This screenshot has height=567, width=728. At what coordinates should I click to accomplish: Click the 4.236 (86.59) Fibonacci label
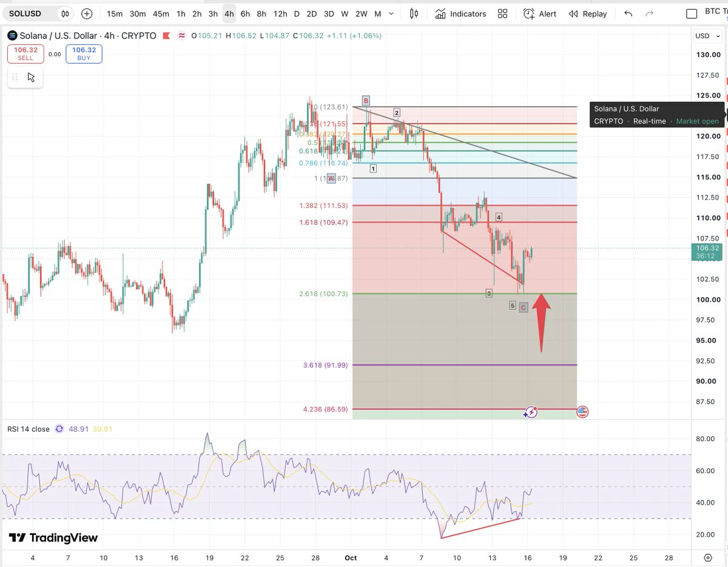pos(325,409)
